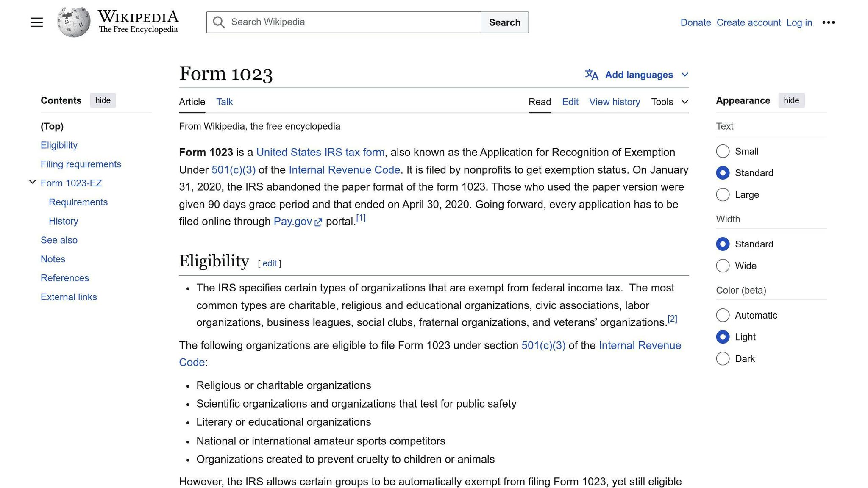Enable Wide width mode
This screenshot has width=868, height=488.
(723, 266)
